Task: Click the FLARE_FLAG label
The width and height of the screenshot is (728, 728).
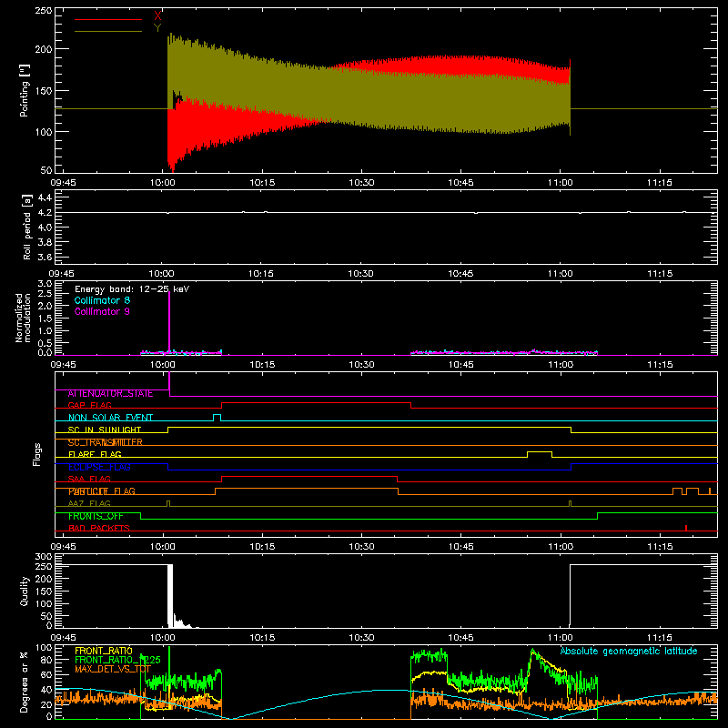Action: [x=95, y=454]
